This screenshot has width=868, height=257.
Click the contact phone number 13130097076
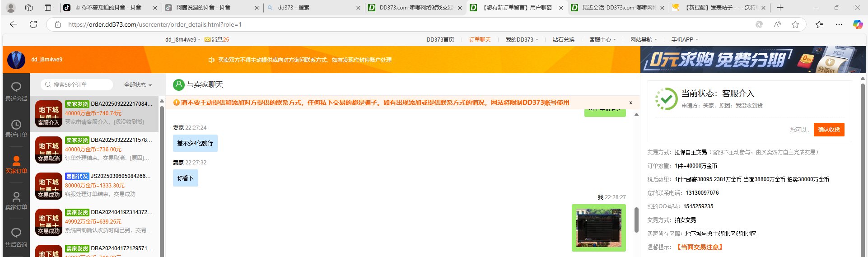click(x=702, y=193)
